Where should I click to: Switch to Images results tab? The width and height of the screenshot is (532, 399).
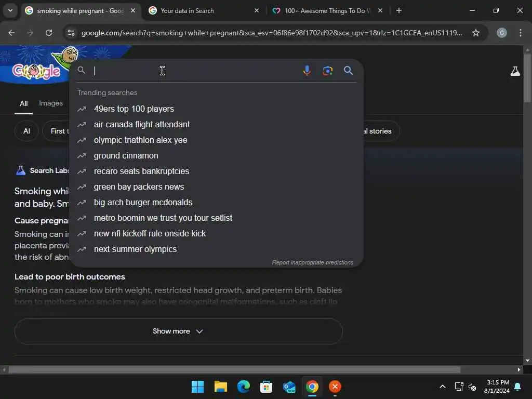(51, 103)
